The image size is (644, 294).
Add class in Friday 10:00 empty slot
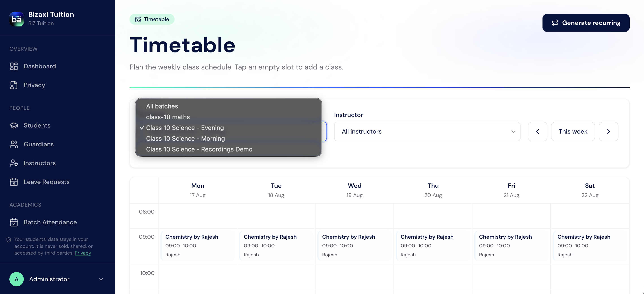[512, 277]
